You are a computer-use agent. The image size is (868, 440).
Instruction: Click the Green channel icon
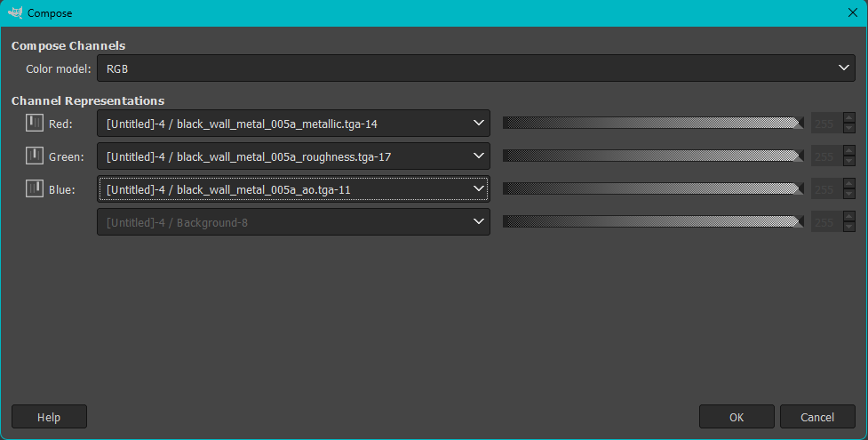(x=35, y=156)
